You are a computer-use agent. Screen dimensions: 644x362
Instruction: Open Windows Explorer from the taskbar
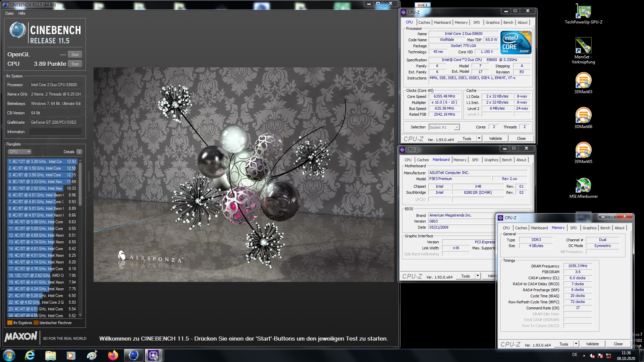click(51, 355)
